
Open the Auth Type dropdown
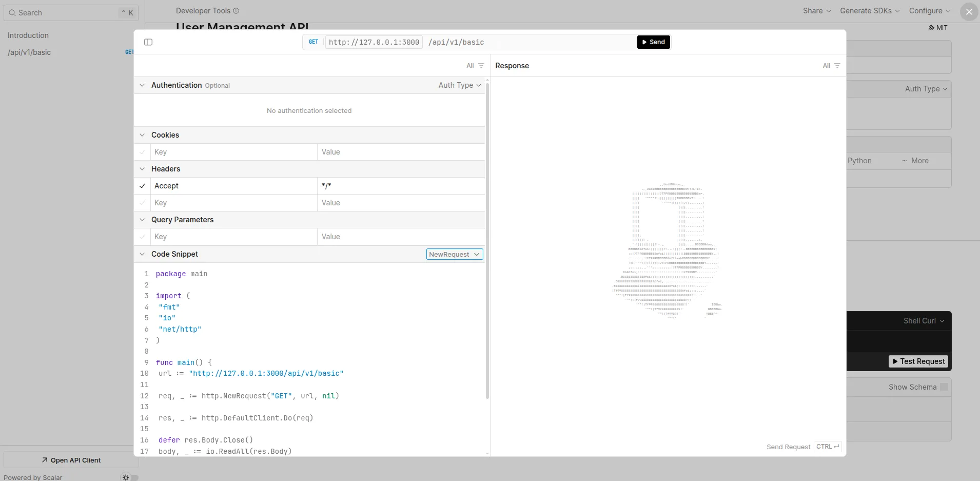click(459, 85)
